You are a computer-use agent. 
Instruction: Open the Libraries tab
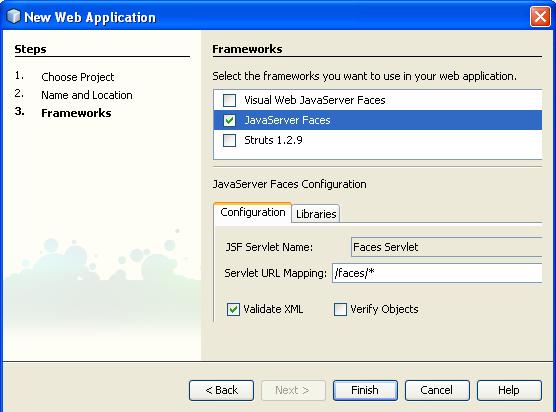(x=316, y=214)
